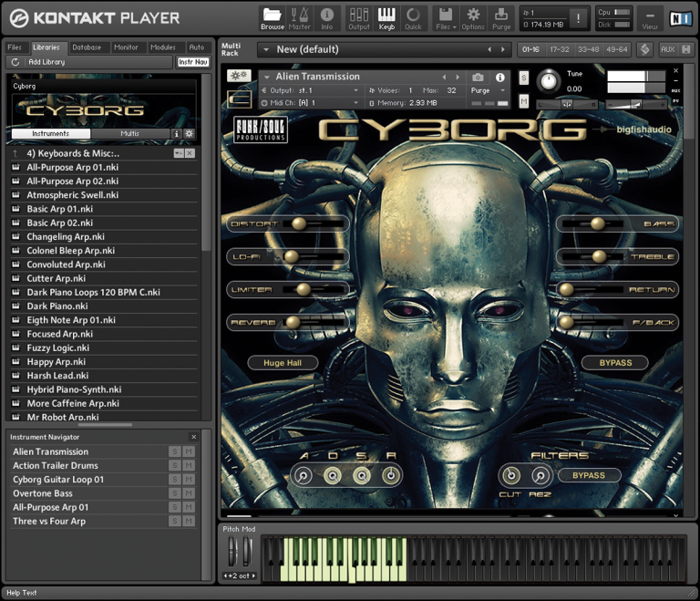The image size is (700, 601).
Task: Toggle the Keyb on-screen keyboard icon
Action: (386, 18)
